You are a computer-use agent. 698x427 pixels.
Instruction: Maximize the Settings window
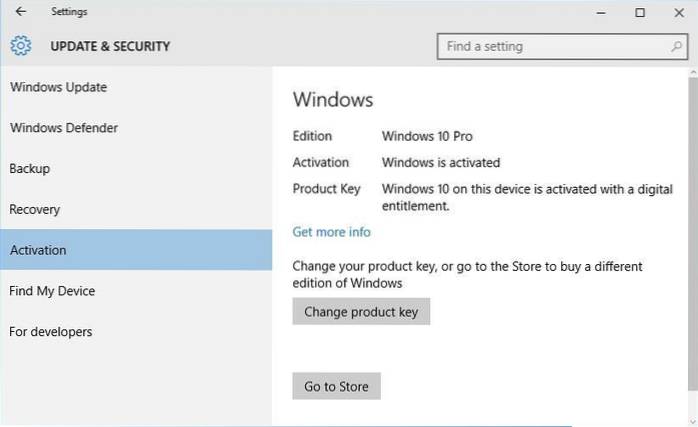(x=640, y=12)
